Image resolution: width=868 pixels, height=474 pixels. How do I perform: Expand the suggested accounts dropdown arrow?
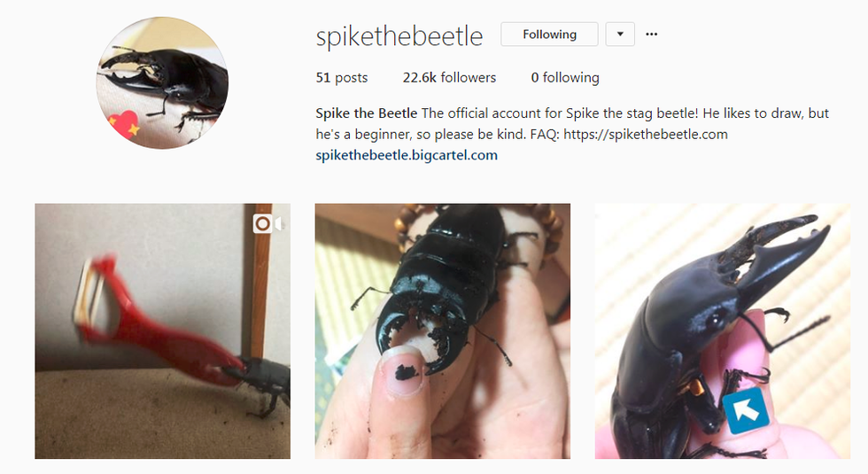(620, 35)
